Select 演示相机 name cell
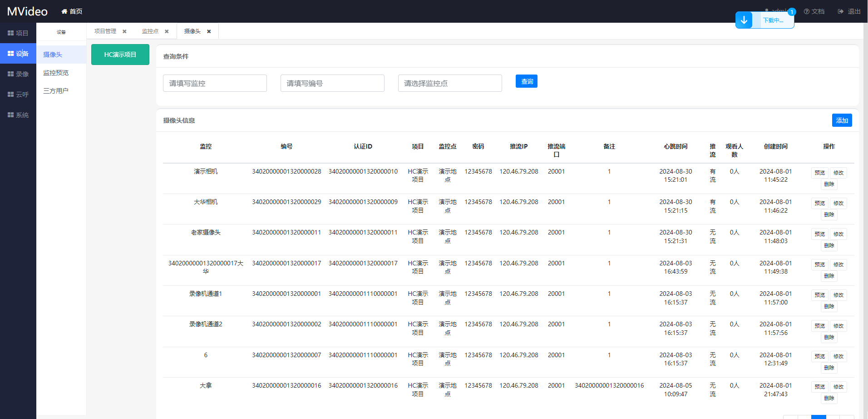868x419 pixels. (206, 171)
